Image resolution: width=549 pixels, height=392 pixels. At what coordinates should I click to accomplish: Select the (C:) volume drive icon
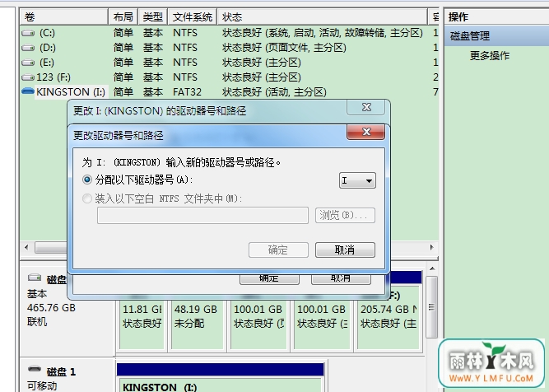click(28, 33)
